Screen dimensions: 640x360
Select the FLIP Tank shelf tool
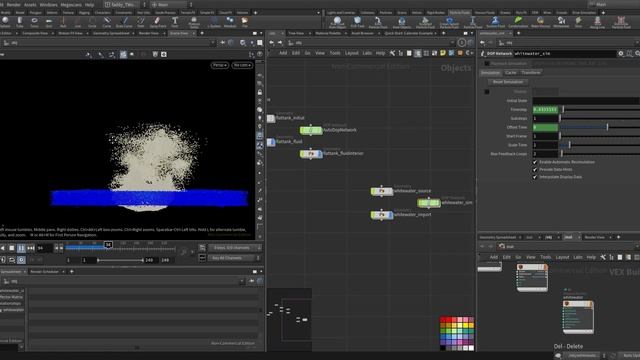358,22
